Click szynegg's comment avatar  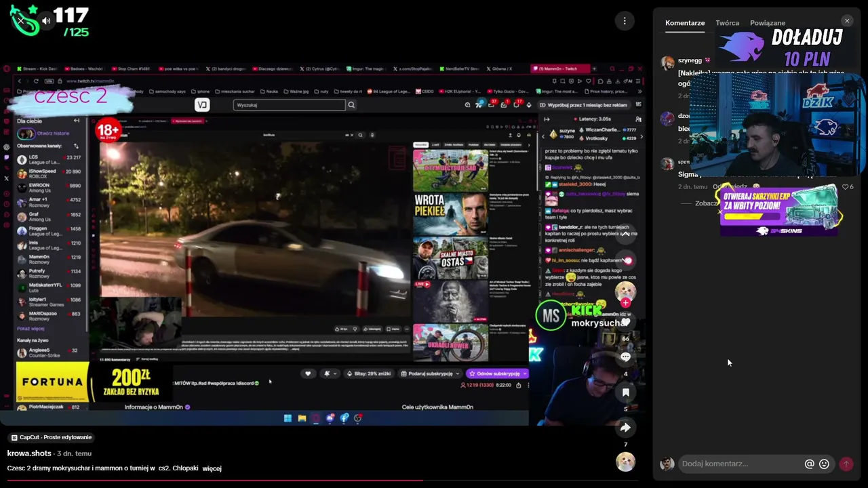(667, 63)
